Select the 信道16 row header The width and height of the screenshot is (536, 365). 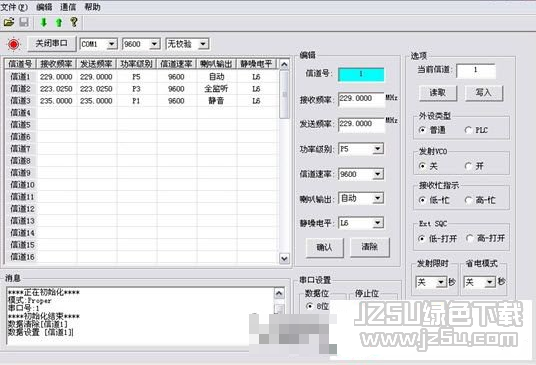[21, 257]
